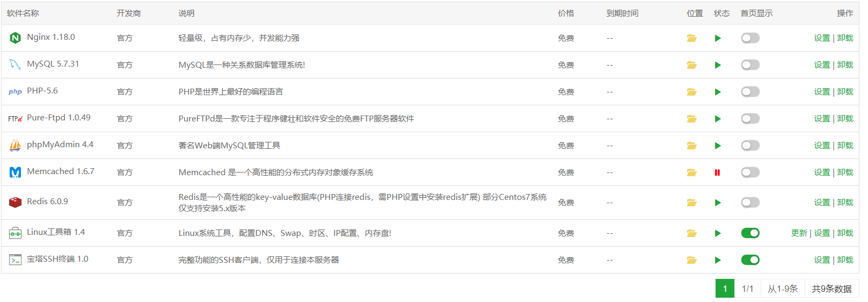Click the phpMyAdmin 4.4 name
Viewport: 868px width, 302px height.
[60, 145]
